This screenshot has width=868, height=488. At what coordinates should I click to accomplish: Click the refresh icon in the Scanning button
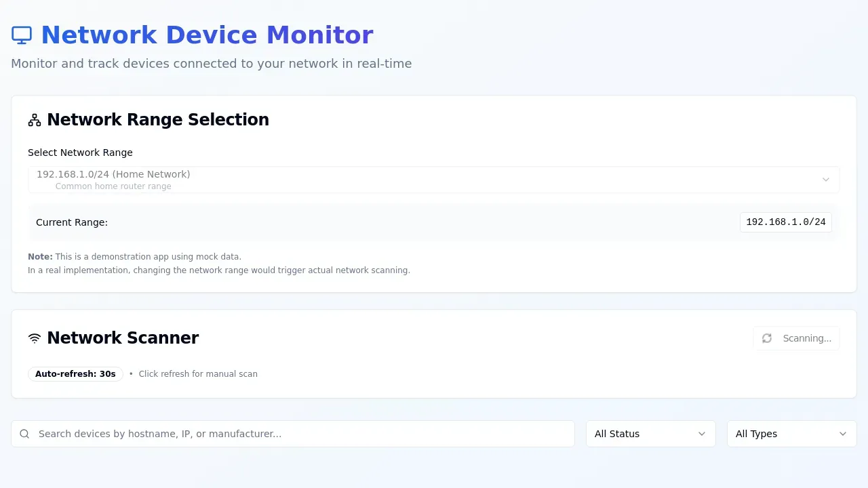(767, 338)
